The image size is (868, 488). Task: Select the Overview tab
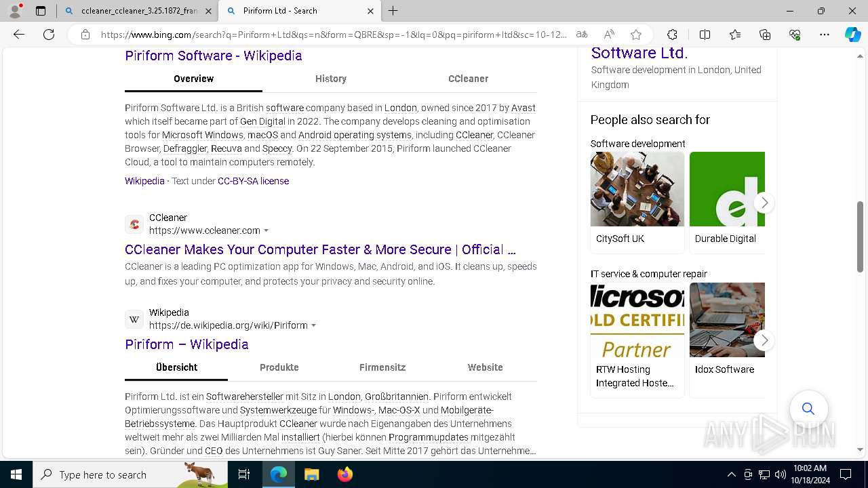[x=193, y=79]
